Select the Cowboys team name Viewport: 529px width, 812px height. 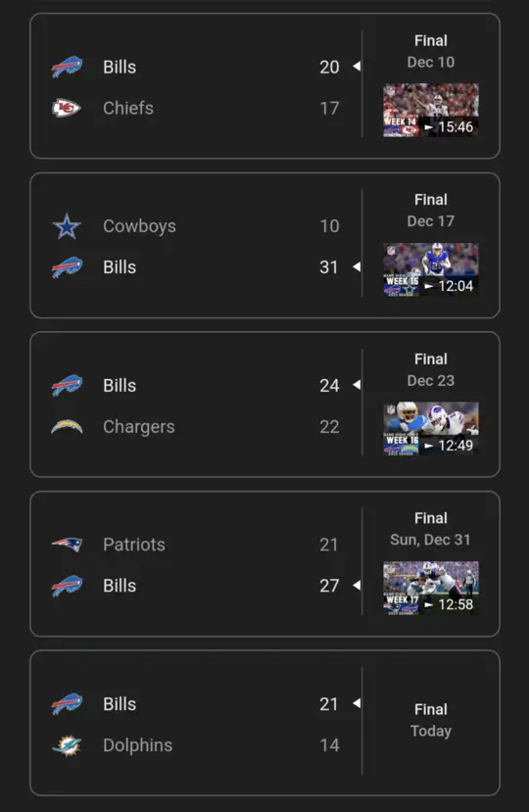pyautogui.click(x=139, y=226)
